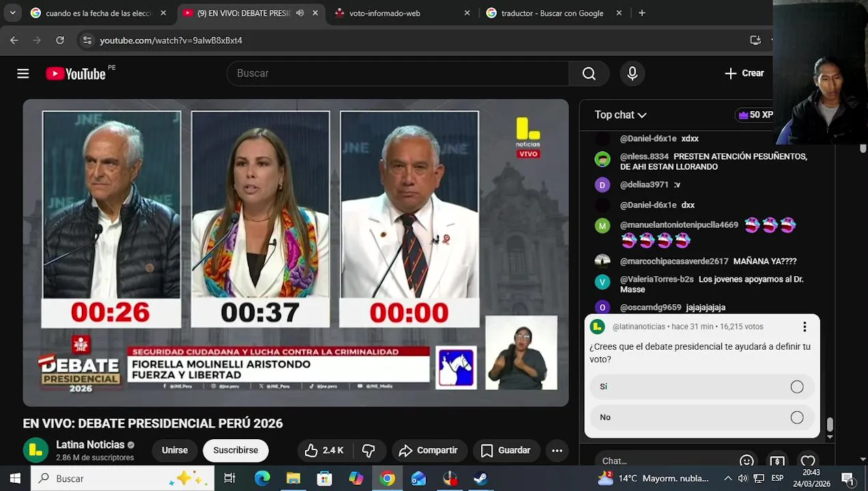Screen dimensions: 868x491
Task: Reload the page
Action: coord(60,40)
